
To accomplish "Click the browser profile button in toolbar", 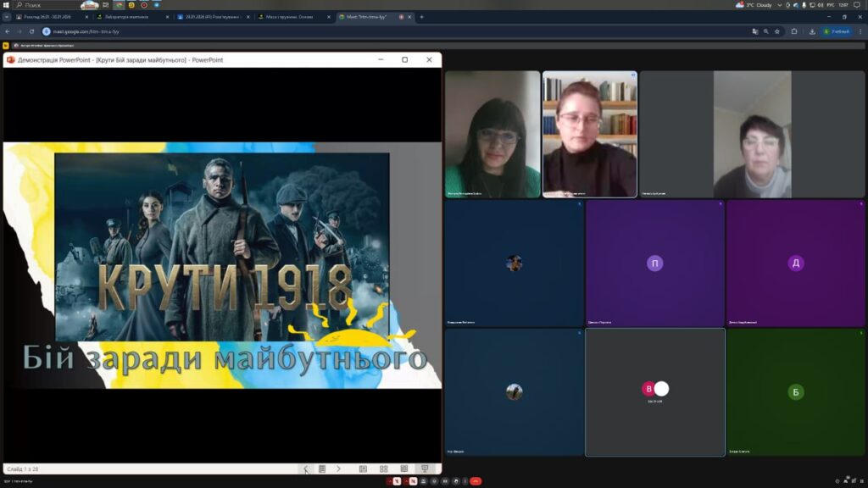I will 836,31.
